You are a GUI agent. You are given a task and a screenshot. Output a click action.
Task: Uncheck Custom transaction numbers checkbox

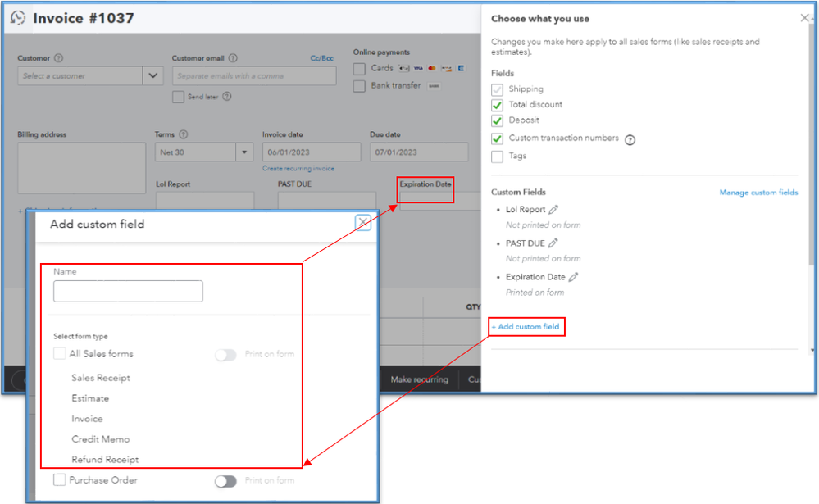click(498, 138)
